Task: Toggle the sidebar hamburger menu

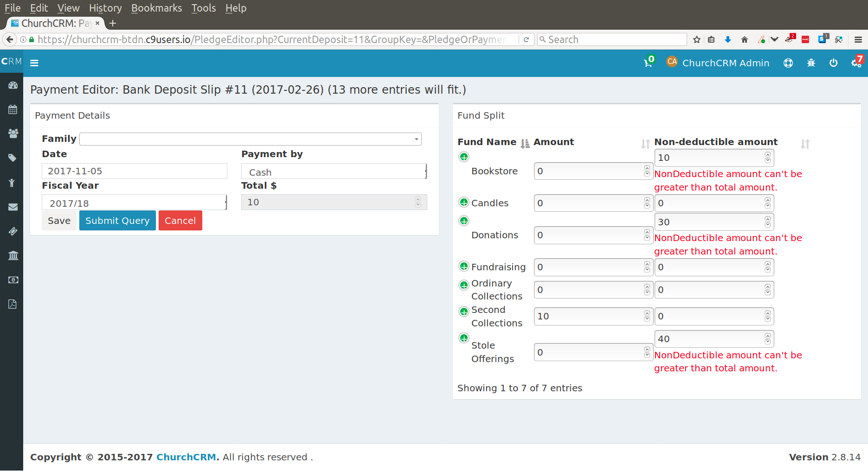Action: tap(34, 63)
